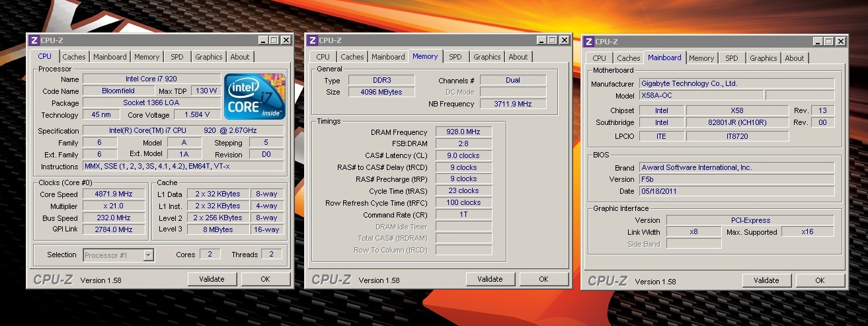
Task: Click the Name field Intel Core i7 920
Action: coord(151,79)
